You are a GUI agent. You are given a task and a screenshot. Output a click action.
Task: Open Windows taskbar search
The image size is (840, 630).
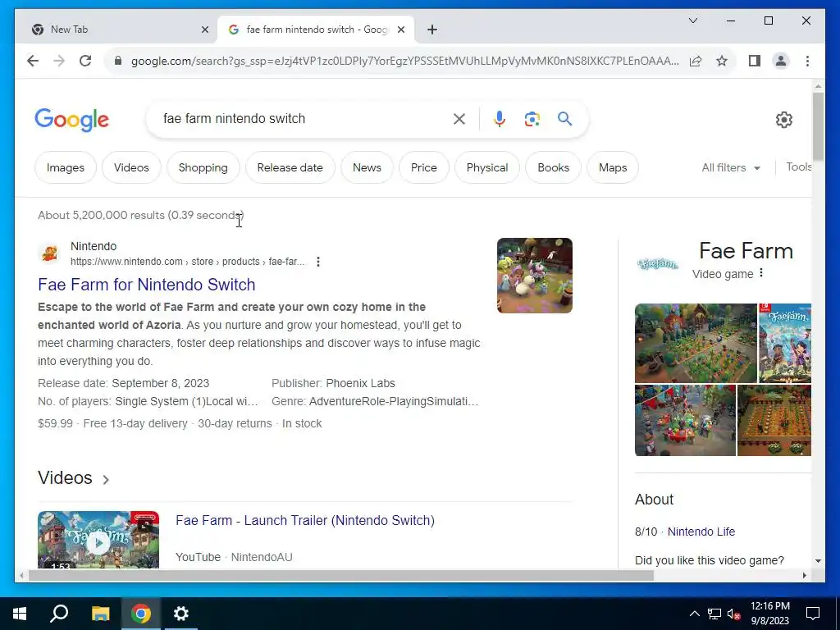click(x=59, y=614)
